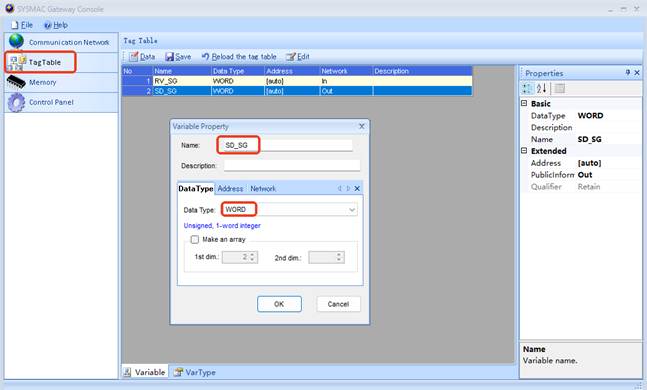Enable the Make an array checkbox
This screenshot has height=390, width=647.
(x=195, y=239)
